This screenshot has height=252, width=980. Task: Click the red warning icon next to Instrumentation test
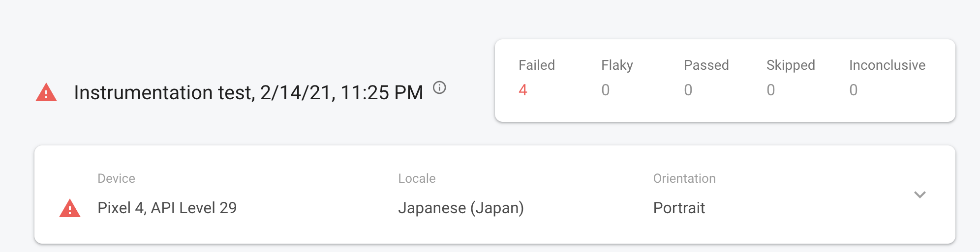(46, 93)
